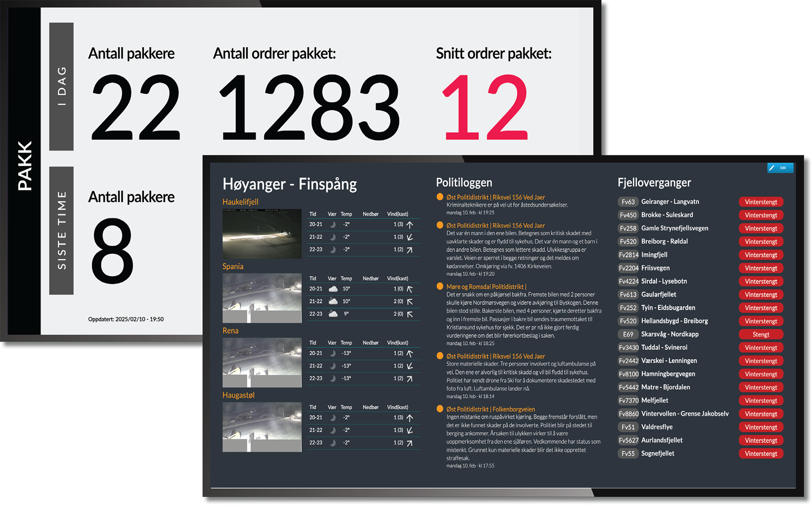812x505 pixels.
Task: Click moon weather icon in Haukelifjell 20-21 row
Action: click(x=333, y=224)
